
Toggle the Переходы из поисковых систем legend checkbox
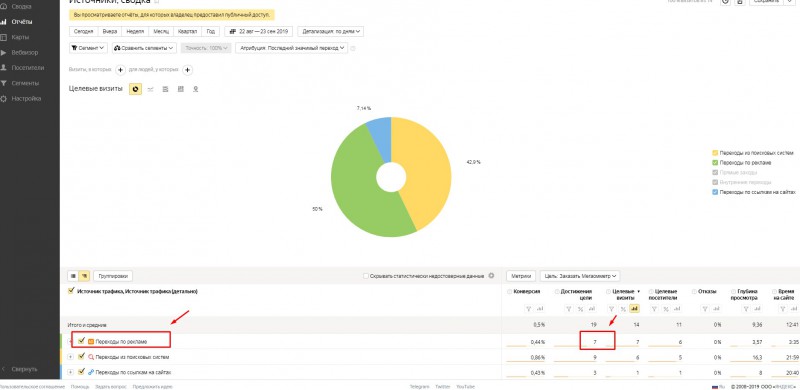[715, 153]
